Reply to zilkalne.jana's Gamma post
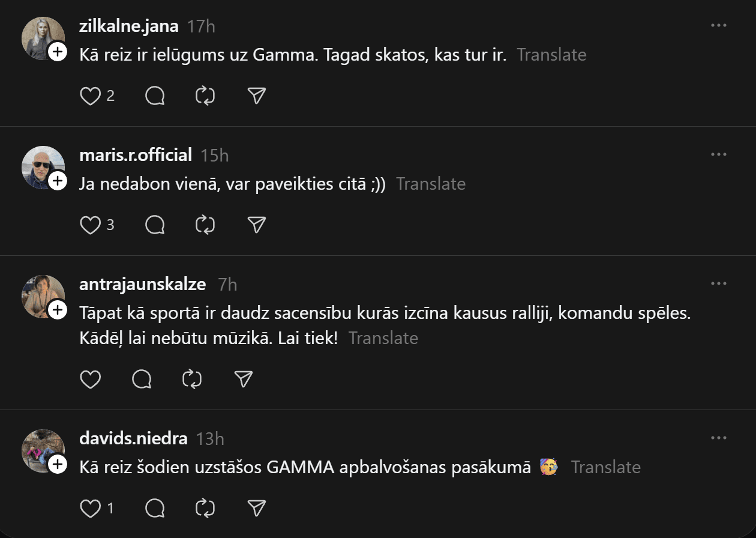This screenshot has width=756, height=538. pyautogui.click(x=155, y=96)
